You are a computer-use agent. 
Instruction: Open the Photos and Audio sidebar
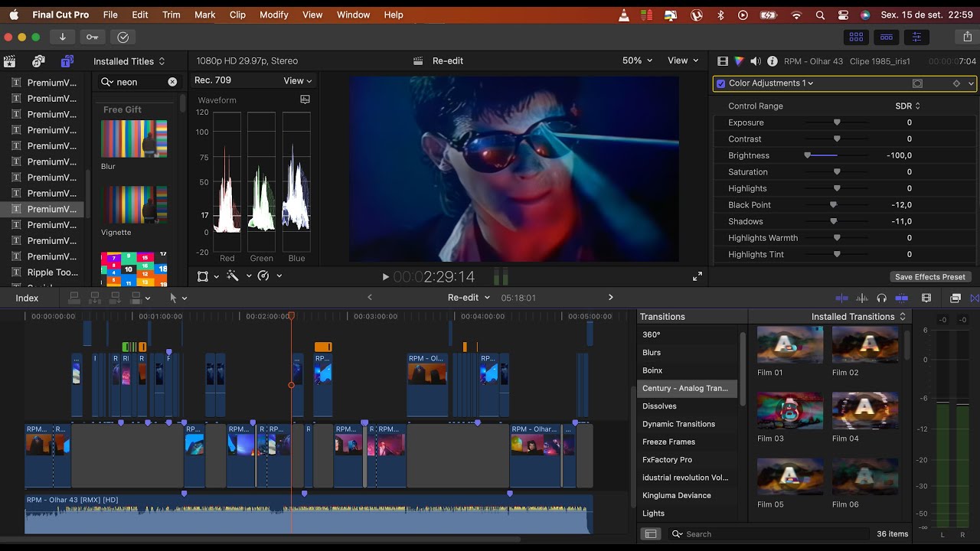(x=38, y=61)
